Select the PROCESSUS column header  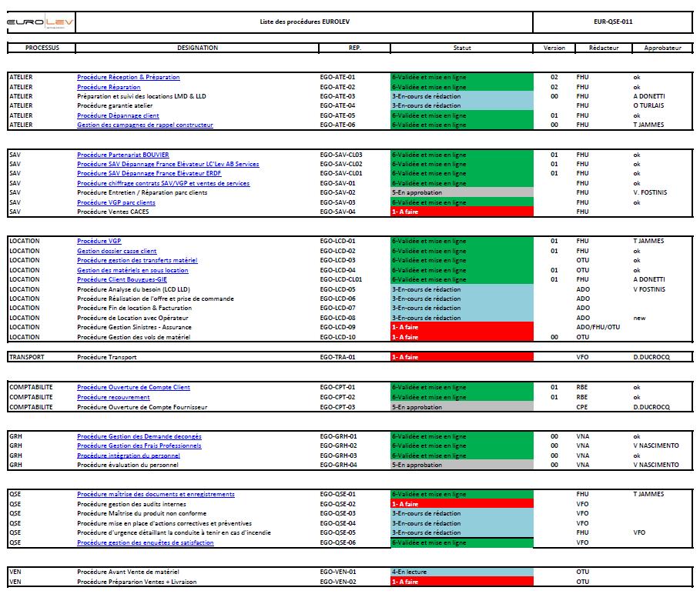pos(42,48)
